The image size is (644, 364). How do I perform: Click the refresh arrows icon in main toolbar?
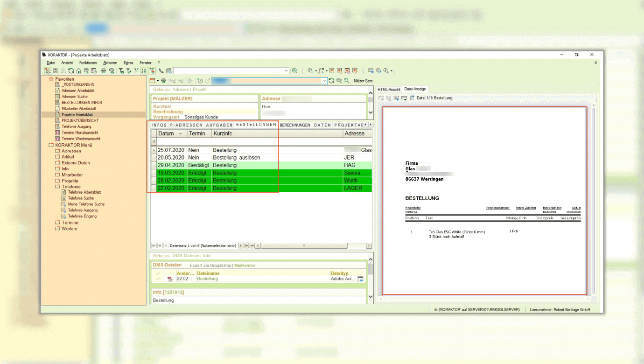71,71
